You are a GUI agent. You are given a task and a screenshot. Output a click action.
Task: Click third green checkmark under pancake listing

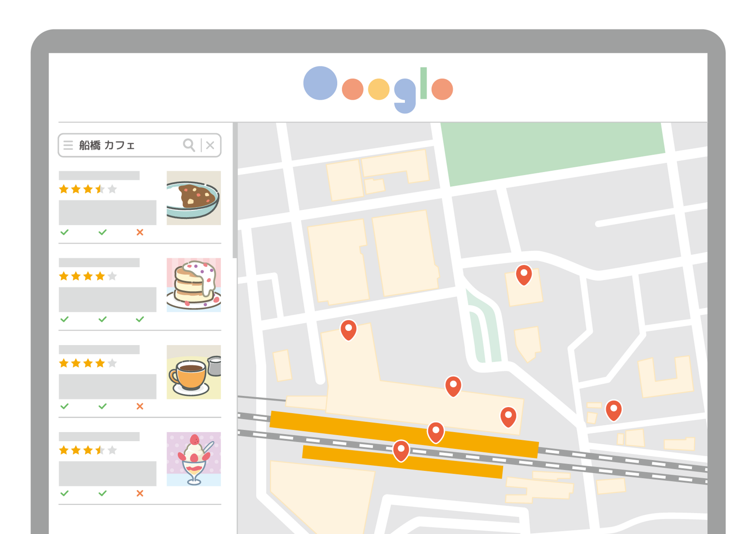(140, 319)
